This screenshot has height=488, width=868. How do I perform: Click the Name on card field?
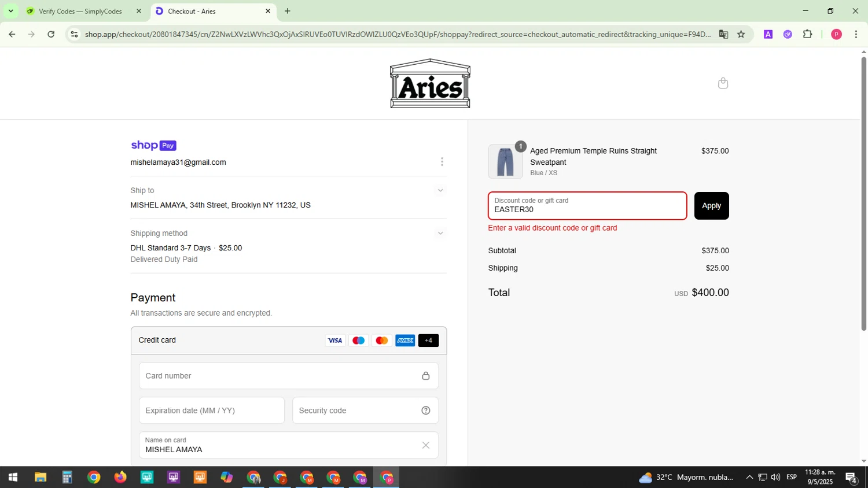[289, 445]
